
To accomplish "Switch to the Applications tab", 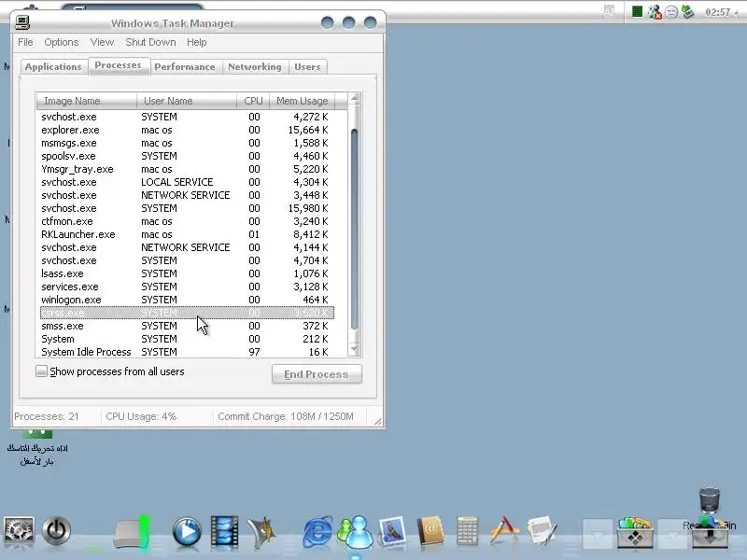I will (53, 66).
